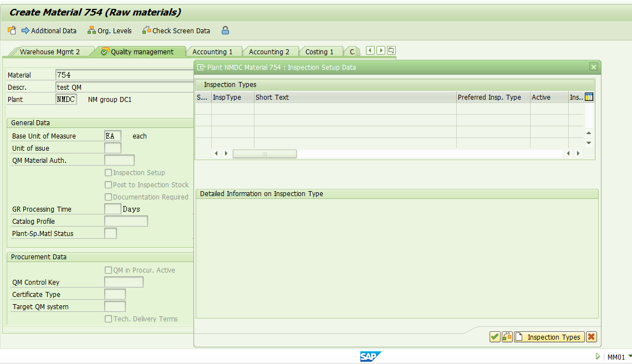Focus the QM Control Key field
The height and width of the screenshot is (364, 632).
124,282
